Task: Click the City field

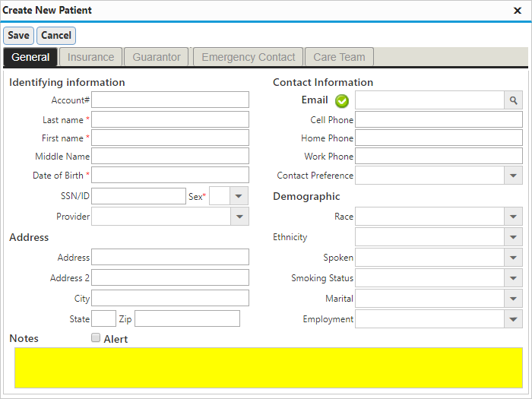Action: tap(170, 298)
